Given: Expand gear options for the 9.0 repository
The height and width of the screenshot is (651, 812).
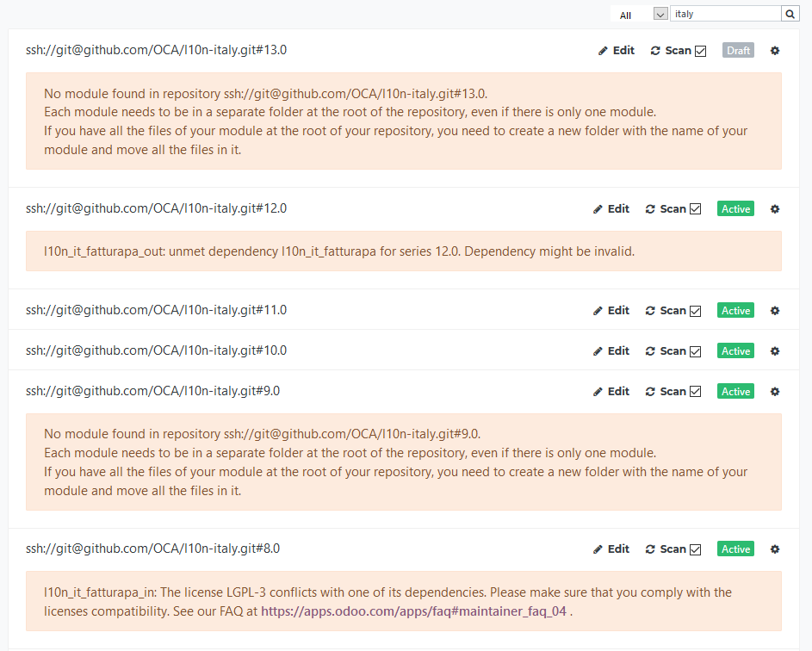Looking at the screenshot, I should (774, 392).
